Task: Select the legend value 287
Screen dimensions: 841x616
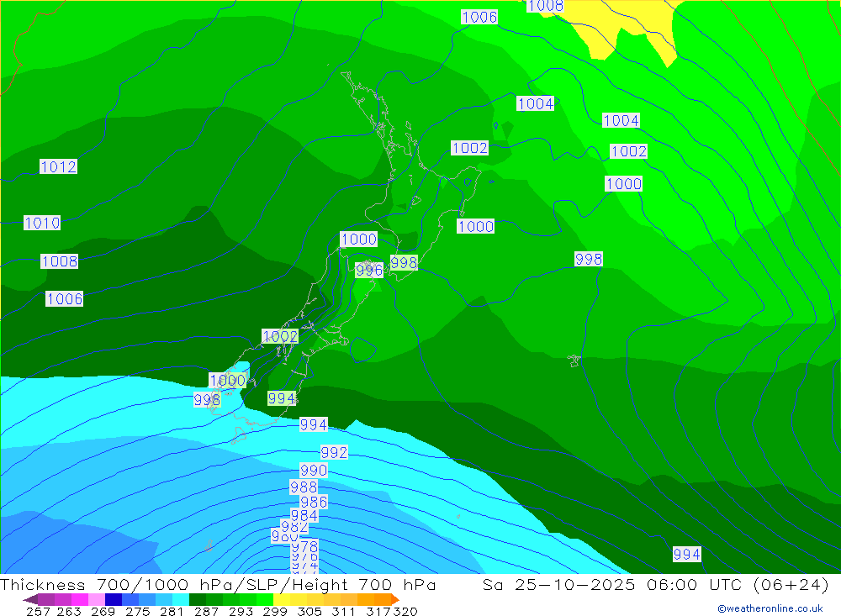Action: (x=206, y=612)
